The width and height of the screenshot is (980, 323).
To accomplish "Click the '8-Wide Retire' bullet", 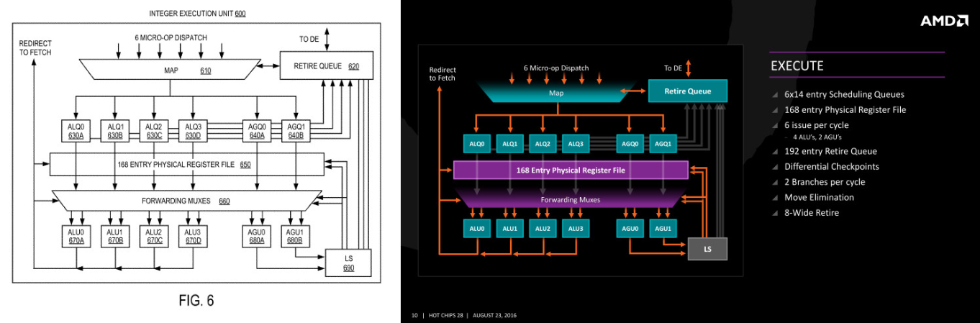I will pyautogui.click(x=812, y=213).
